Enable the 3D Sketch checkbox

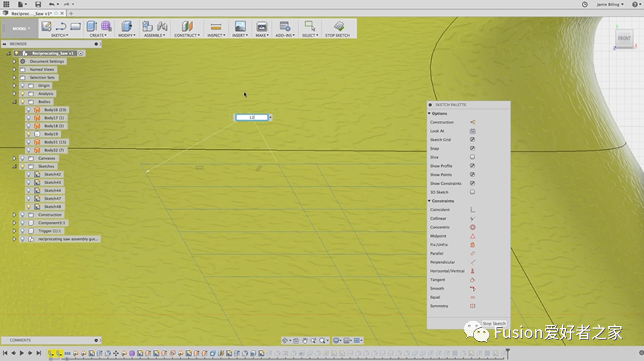tap(473, 192)
